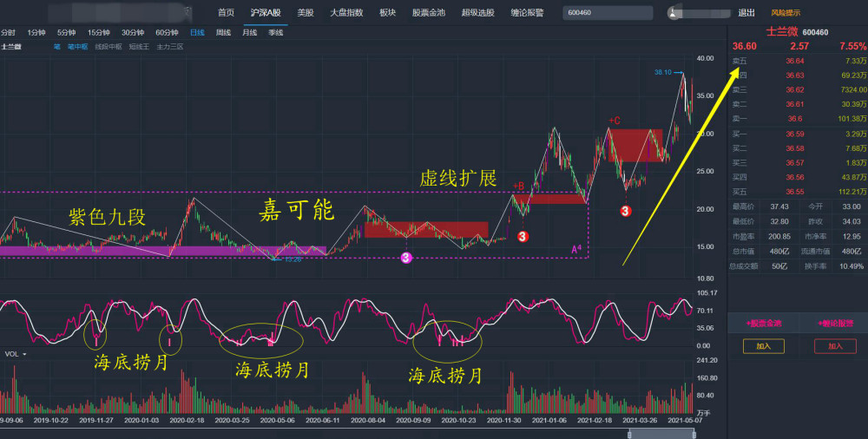The width and height of the screenshot is (868, 439).
Task: Open the 超级选股 stock screener
Action: point(477,13)
